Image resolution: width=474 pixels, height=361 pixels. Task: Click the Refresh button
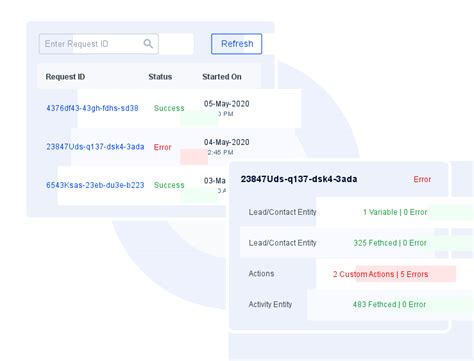[236, 44]
